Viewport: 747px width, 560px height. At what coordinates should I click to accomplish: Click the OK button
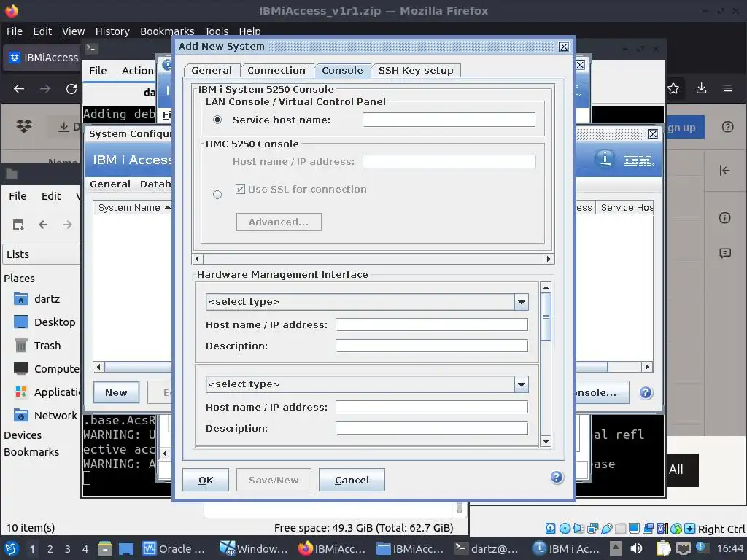(206, 480)
